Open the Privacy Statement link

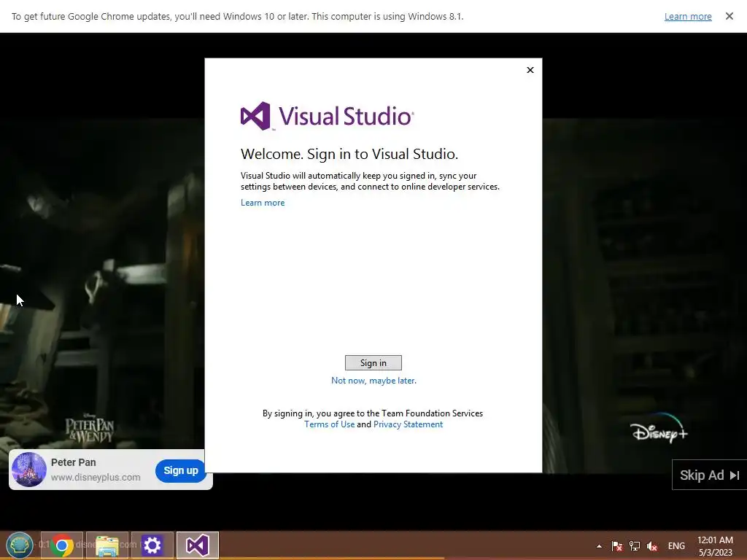point(408,424)
